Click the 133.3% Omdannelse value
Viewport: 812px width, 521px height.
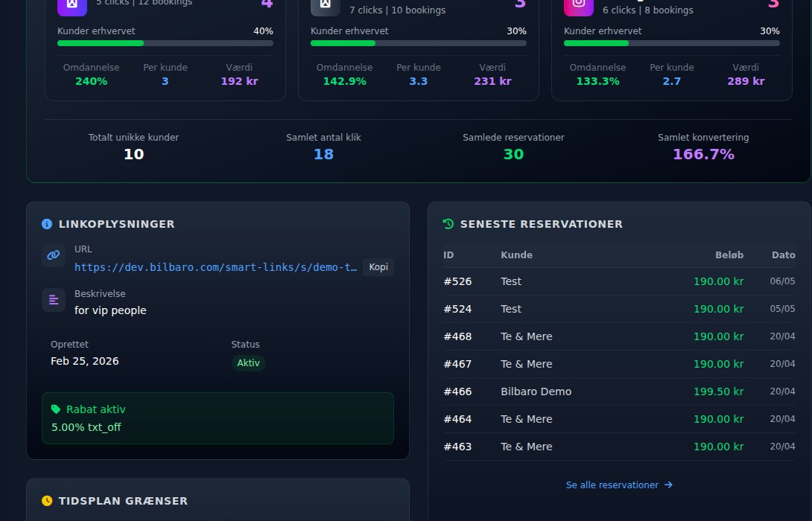tap(597, 81)
